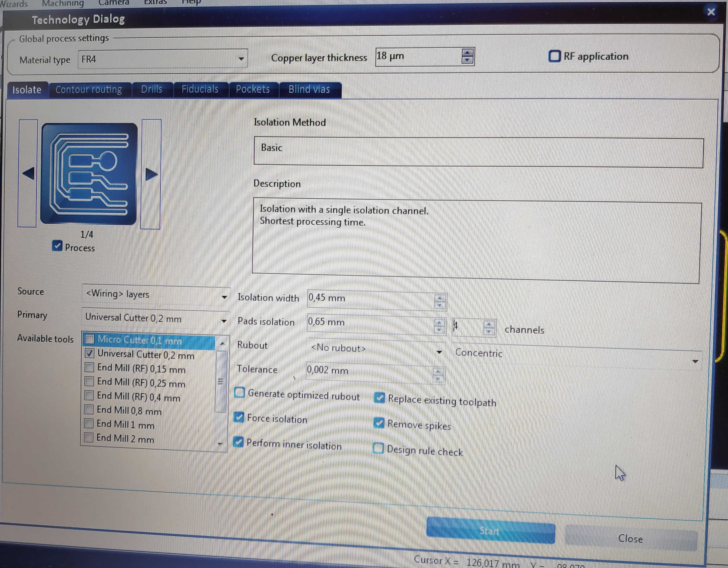Click the Close button
Screen dimensions: 728x568
pyautogui.click(x=630, y=538)
